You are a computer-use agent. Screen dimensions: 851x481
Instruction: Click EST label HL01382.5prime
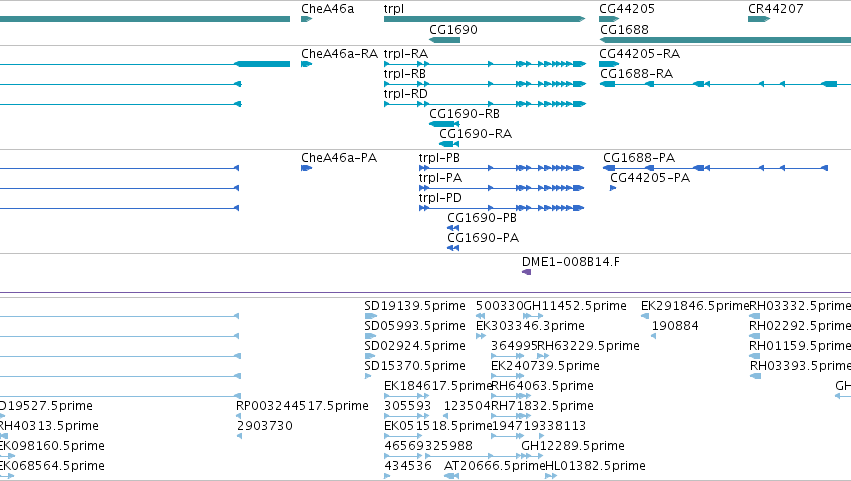(595, 467)
